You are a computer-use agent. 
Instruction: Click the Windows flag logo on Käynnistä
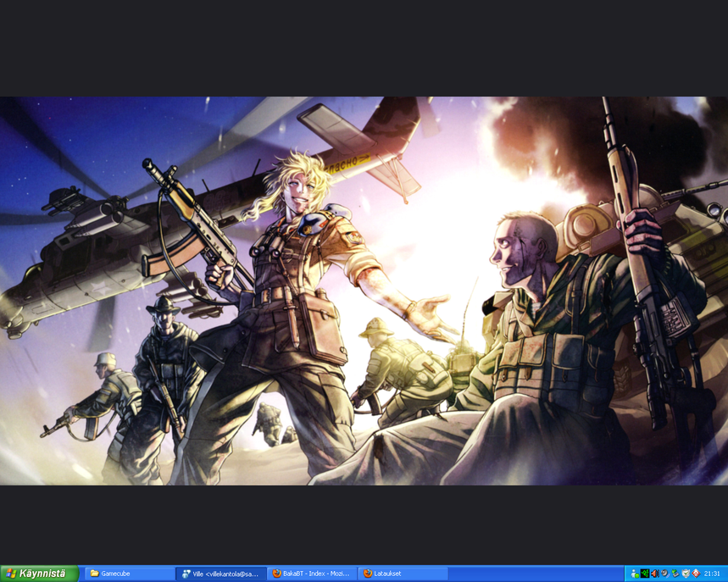pos(11,574)
